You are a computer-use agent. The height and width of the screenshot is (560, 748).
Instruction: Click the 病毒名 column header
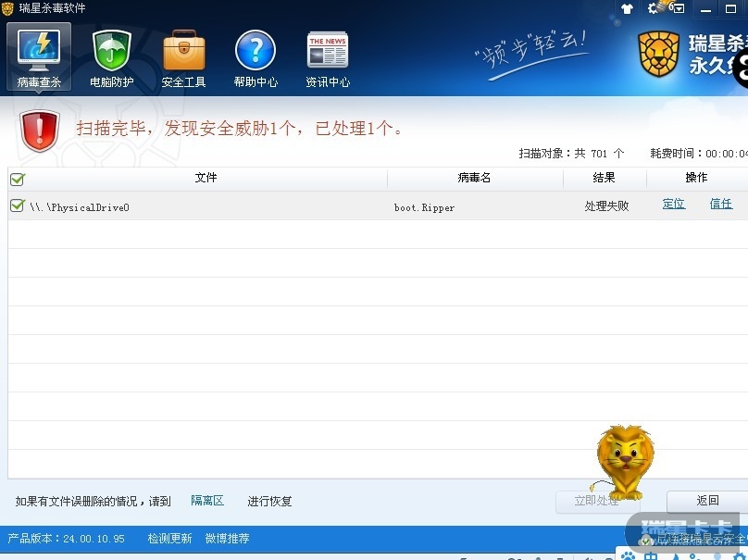pos(474,178)
